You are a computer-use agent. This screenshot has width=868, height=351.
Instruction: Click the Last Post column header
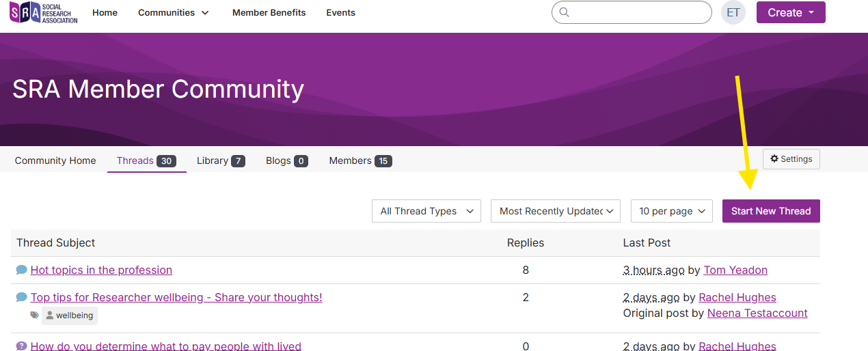pyautogui.click(x=647, y=242)
